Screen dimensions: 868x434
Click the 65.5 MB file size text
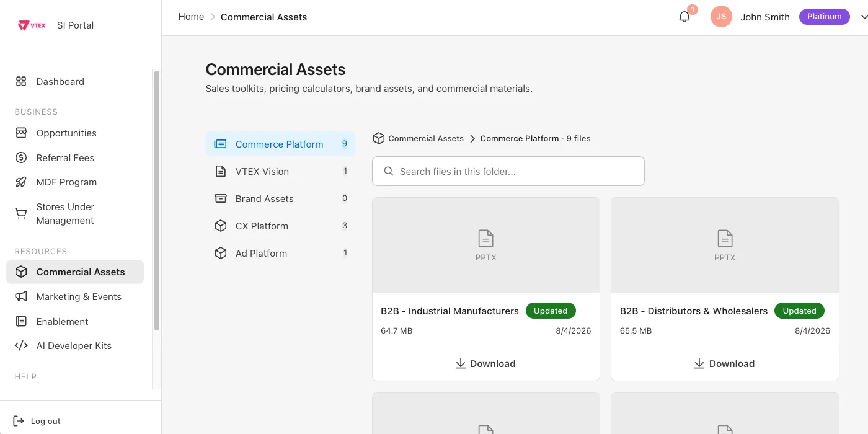tap(635, 330)
